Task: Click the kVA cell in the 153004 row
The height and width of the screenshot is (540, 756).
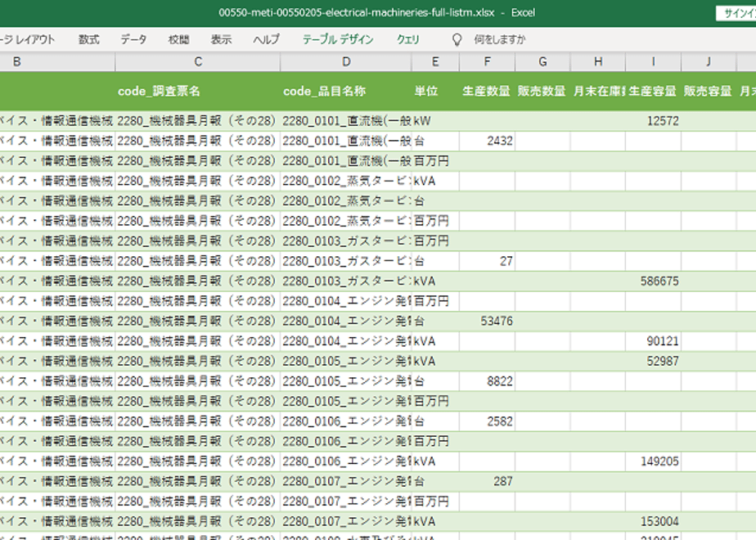Action: click(435, 521)
